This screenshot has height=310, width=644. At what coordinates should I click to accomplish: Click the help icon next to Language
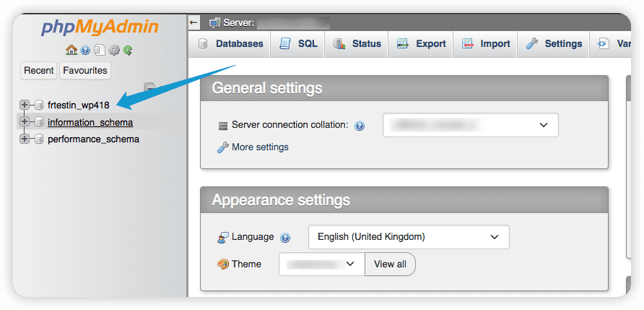click(x=285, y=238)
